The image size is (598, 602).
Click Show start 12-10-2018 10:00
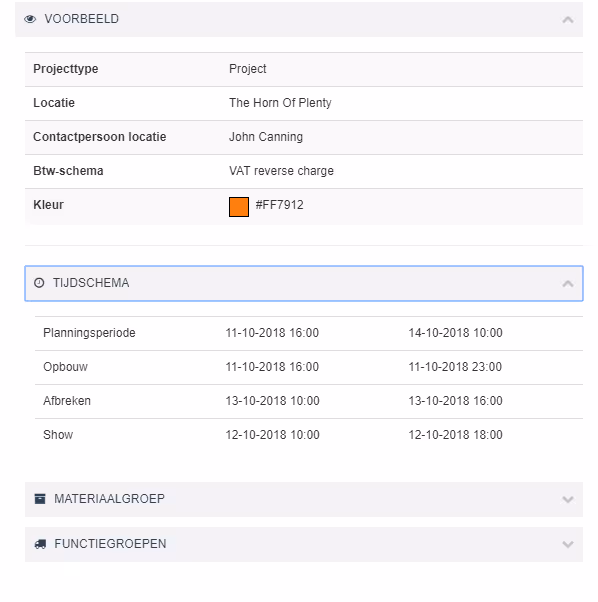pyautogui.click(x=273, y=435)
